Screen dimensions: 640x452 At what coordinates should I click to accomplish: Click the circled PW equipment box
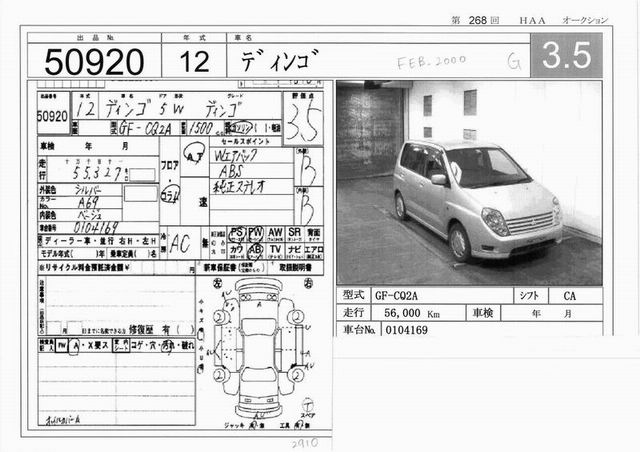coord(256,232)
